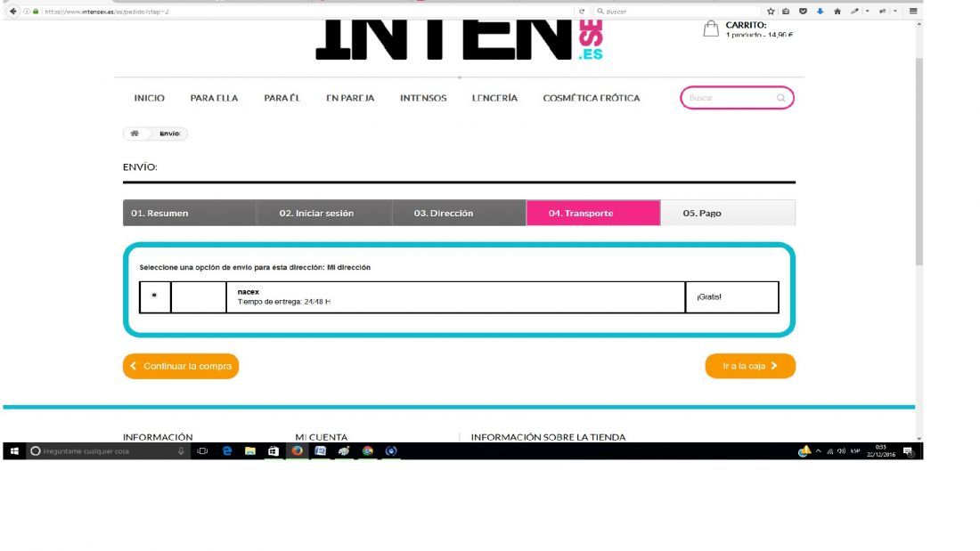Image resolution: width=980 pixels, height=551 pixels.
Task: Open the action center notifications icon
Action: click(x=908, y=451)
